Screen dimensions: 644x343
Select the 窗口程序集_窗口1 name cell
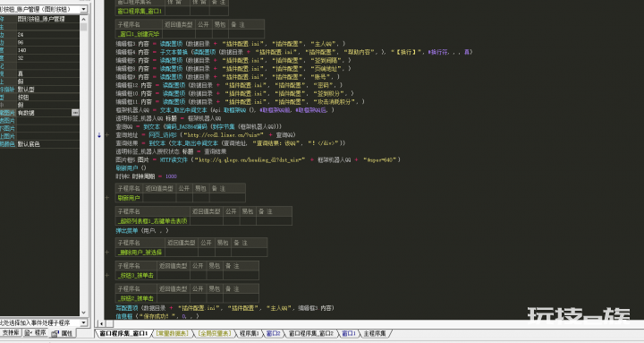click(140, 11)
